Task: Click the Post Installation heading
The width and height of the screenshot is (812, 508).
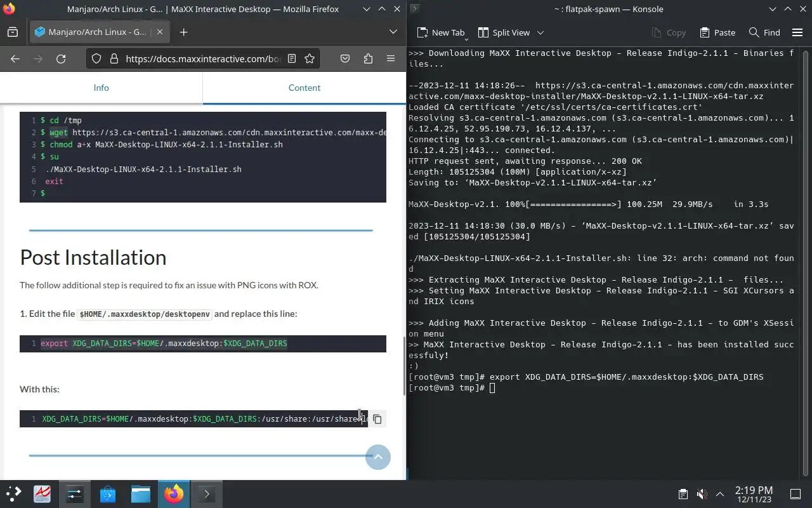Action: point(93,257)
